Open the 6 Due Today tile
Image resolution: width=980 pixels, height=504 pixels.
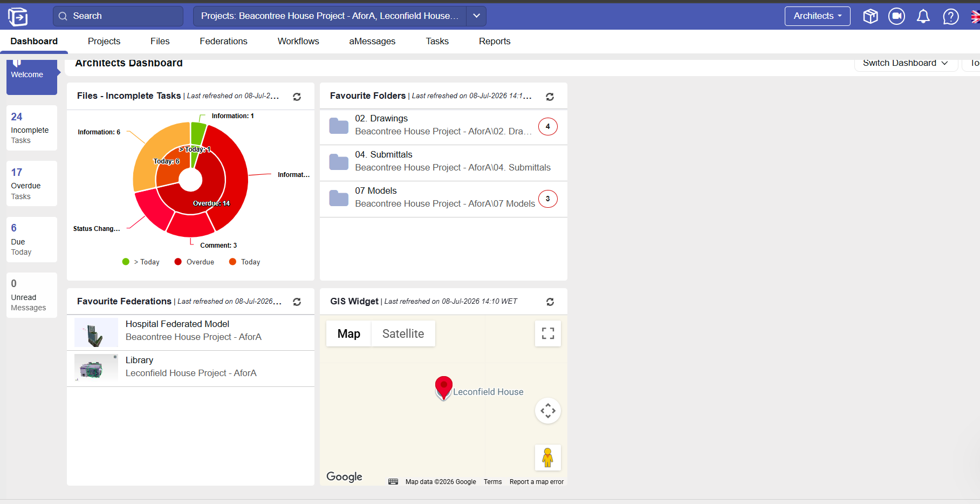tap(32, 240)
